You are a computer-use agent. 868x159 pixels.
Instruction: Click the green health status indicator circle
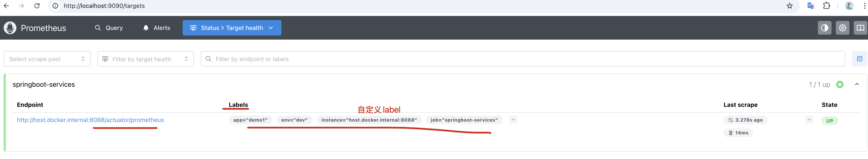pos(840,84)
